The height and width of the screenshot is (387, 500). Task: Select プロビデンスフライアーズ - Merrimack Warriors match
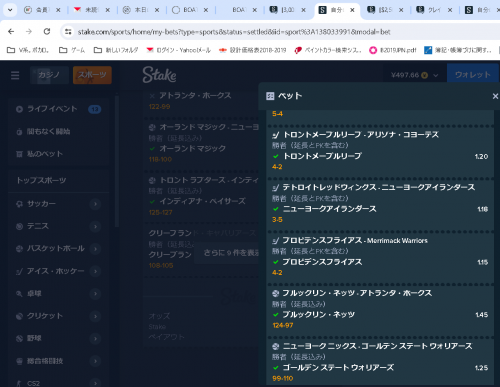[355, 240]
